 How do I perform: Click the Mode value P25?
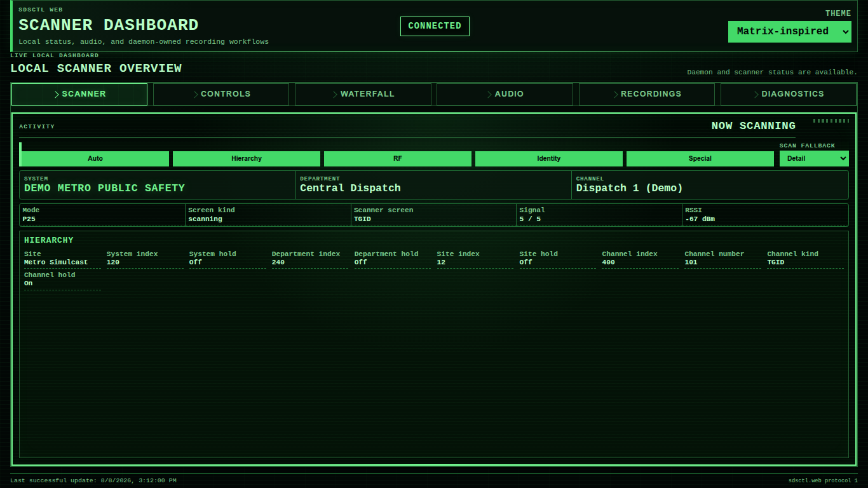point(29,219)
